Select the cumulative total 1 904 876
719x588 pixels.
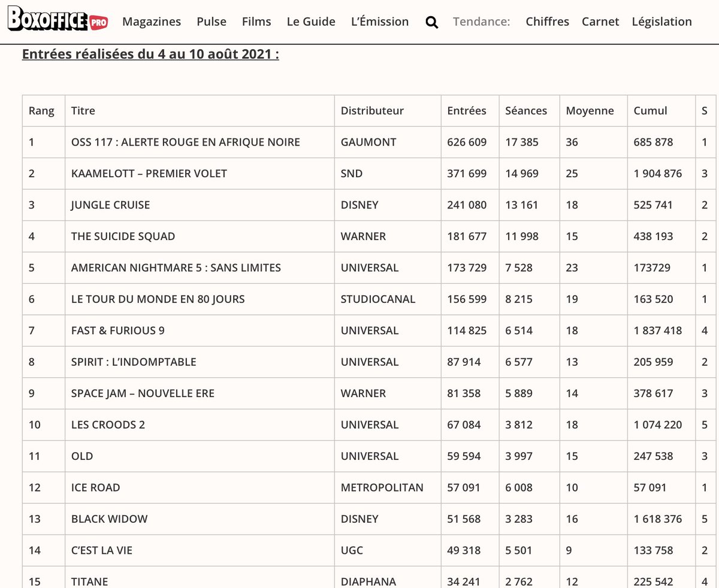pos(658,174)
